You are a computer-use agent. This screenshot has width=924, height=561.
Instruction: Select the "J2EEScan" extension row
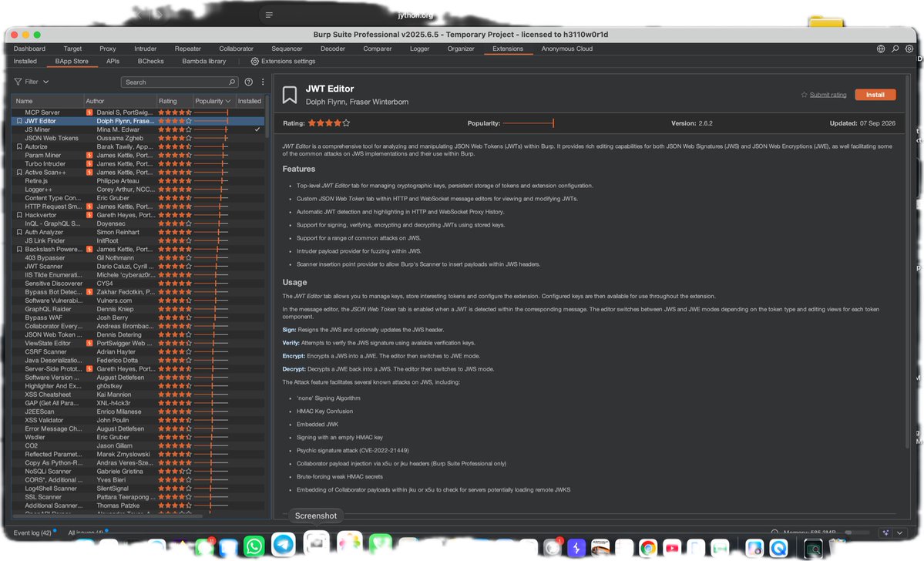(138, 412)
